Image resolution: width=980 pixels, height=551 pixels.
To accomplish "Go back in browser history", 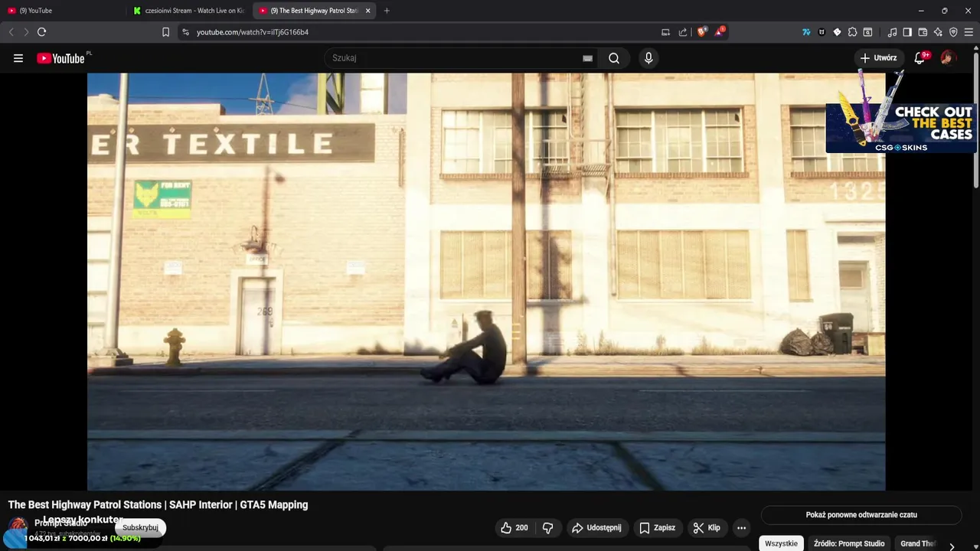I will [11, 32].
